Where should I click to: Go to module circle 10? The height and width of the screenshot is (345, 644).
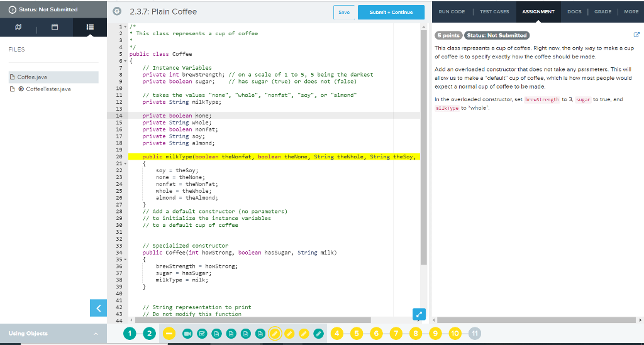coord(455,334)
